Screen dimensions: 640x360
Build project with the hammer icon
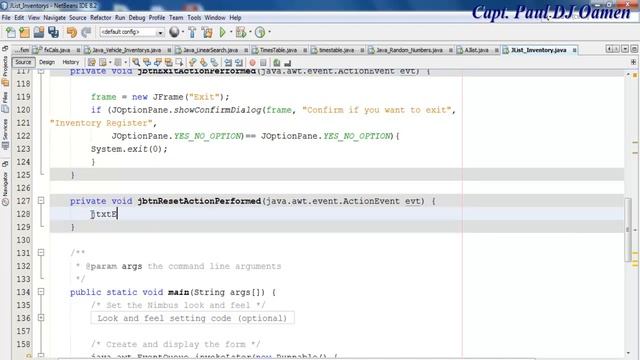192,32
